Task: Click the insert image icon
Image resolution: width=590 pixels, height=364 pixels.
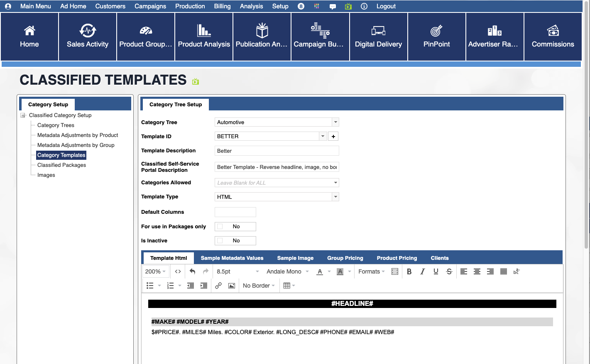Action: pos(232,286)
